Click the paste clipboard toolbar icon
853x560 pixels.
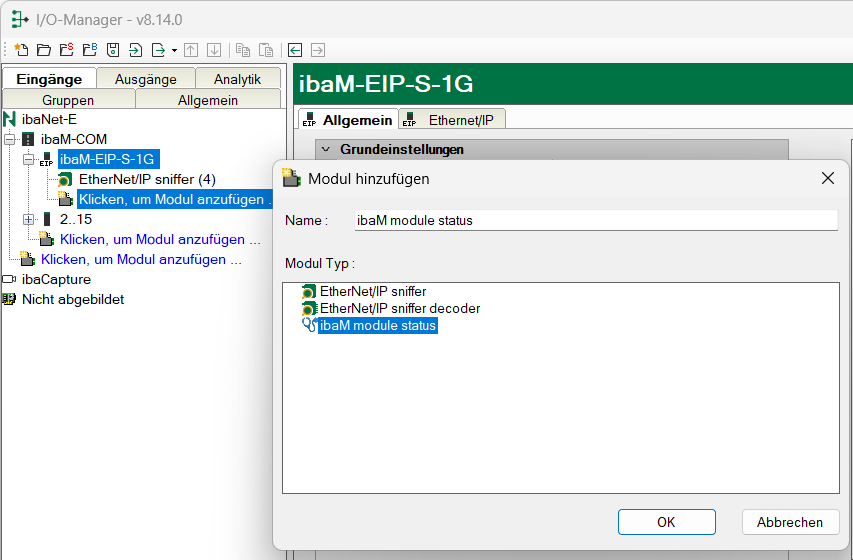pyautogui.click(x=266, y=50)
